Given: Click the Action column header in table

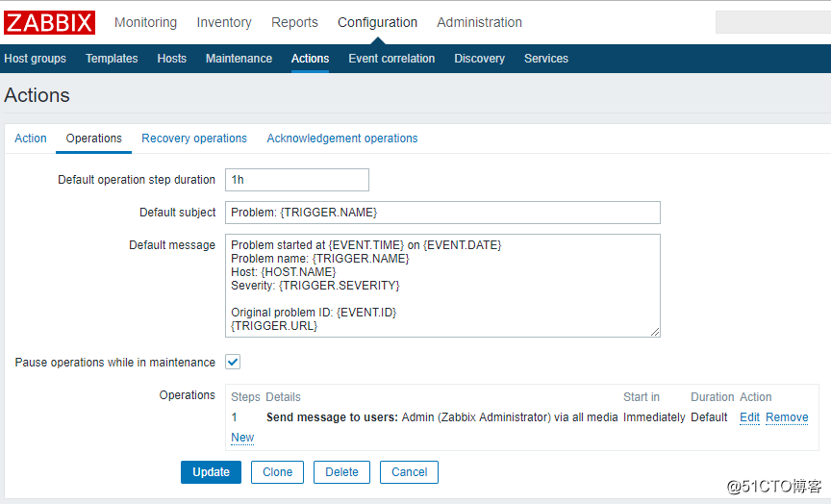Looking at the screenshot, I should [x=756, y=397].
